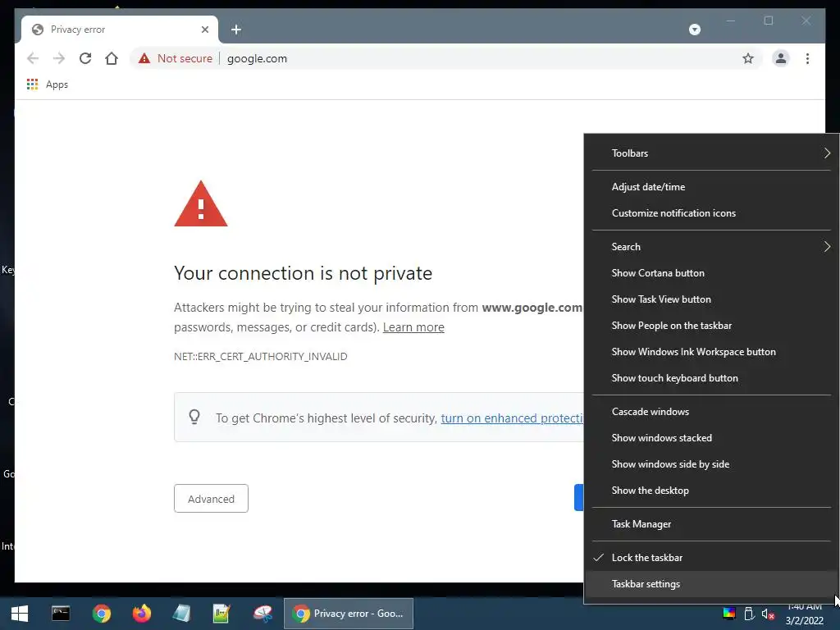Follow the Learn more link
Screen dimensions: 840x630
click(x=413, y=327)
